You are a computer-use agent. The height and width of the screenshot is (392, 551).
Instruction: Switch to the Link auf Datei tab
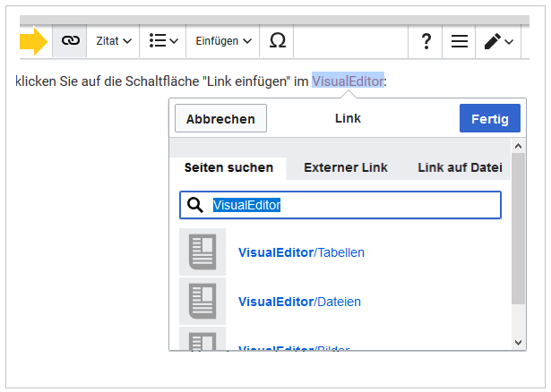459,167
